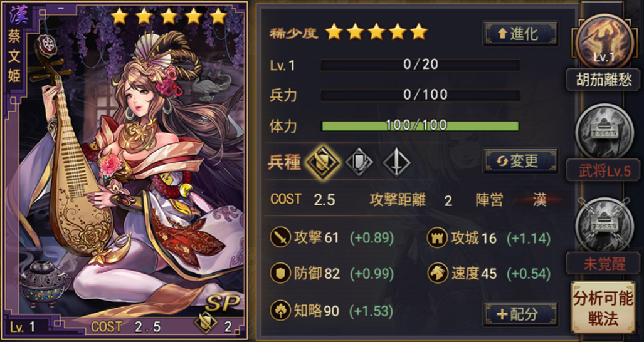Click the 知略 flame stat icon
Image resolution: width=644 pixels, height=342 pixels.
click(280, 311)
